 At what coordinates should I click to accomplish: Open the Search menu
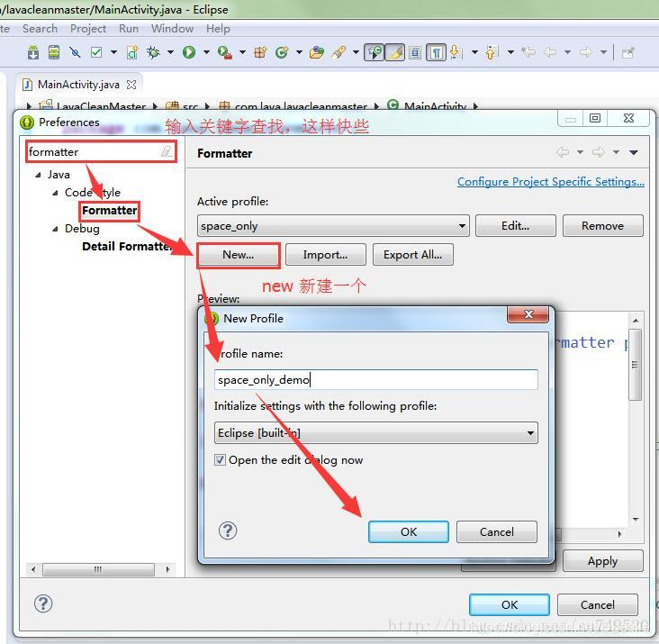pyautogui.click(x=40, y=29)
